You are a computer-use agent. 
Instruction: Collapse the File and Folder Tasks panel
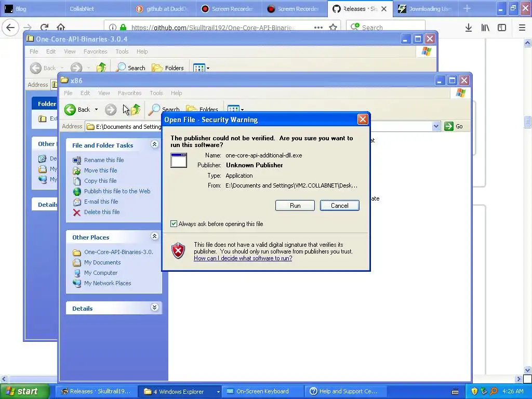click(154, 144)
